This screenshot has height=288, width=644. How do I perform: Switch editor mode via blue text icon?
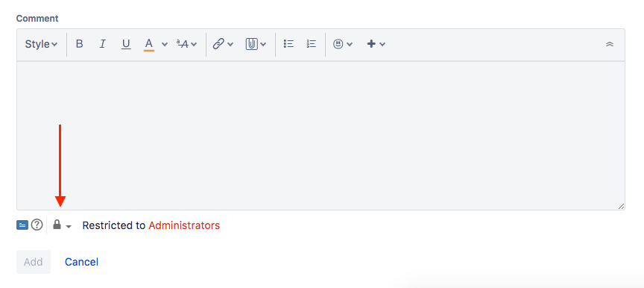22,225
